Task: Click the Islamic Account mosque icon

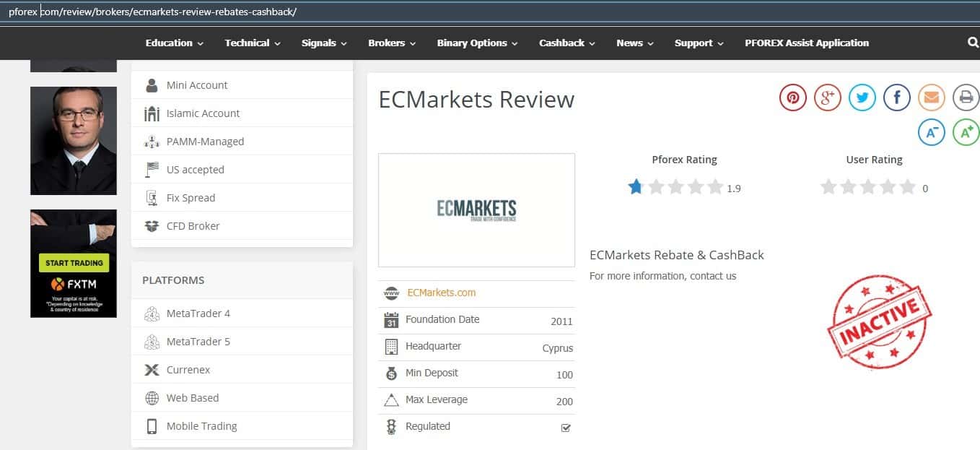Action: (x=152, y=113)
